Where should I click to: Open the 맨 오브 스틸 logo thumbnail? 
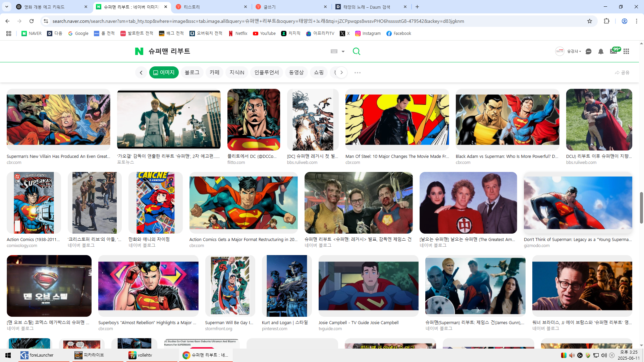[49, 286]
